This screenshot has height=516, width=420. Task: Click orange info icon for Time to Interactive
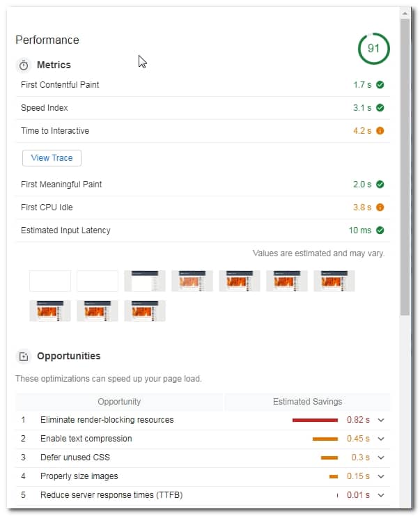pyautogui.click(x=380, y=131)
